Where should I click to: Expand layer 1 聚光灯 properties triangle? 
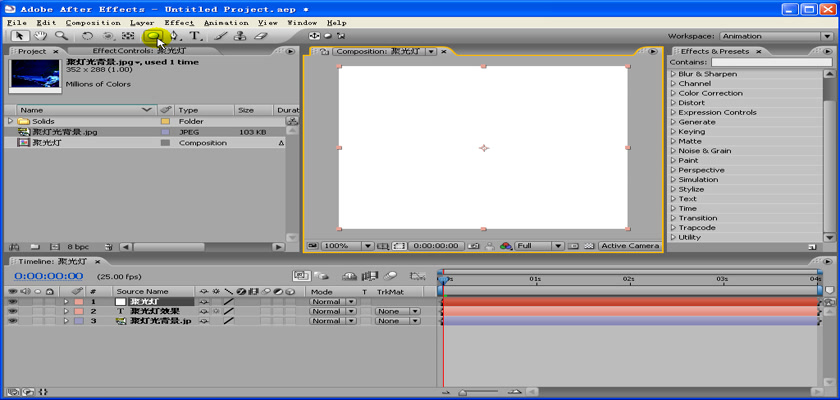[x=66, y=301]
